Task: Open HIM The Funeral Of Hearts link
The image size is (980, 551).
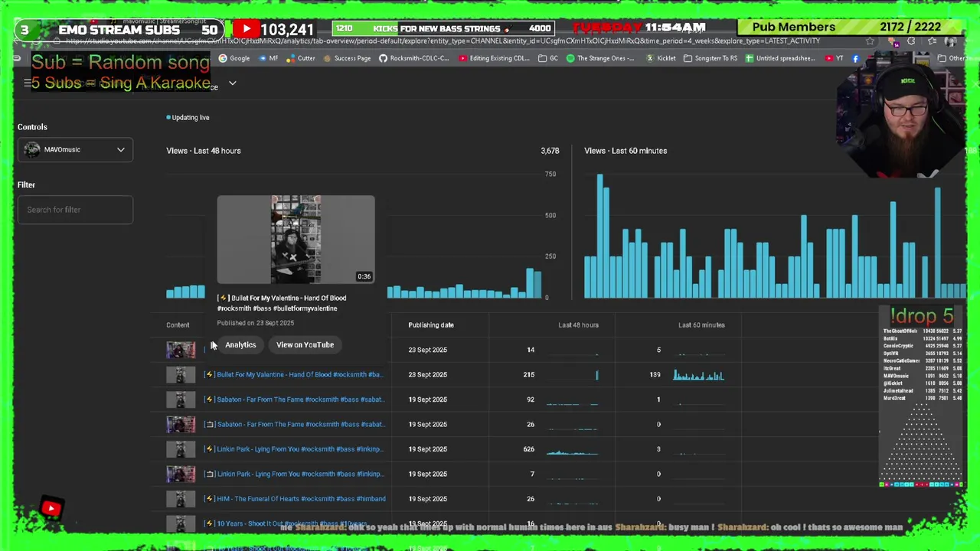Action: pos(295,499)
